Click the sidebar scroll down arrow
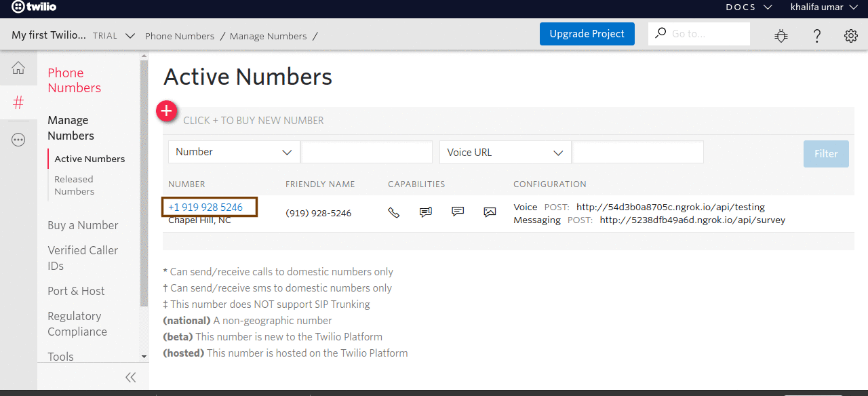Screen dimensions: 868x396 (x=144, y=356)
